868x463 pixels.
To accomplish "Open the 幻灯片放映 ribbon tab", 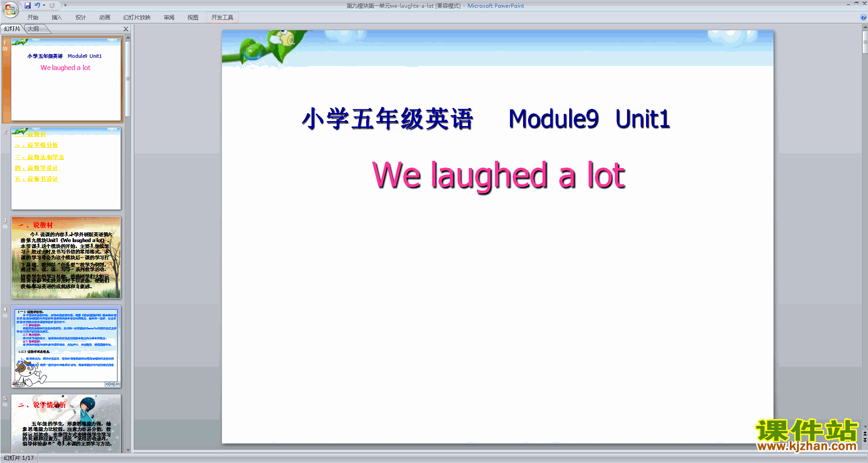I will click(137, 18).
